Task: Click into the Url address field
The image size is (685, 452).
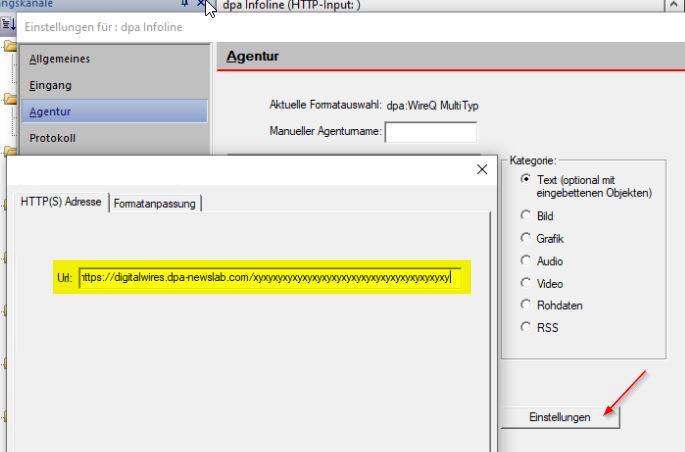Action: tap(270, 277)
